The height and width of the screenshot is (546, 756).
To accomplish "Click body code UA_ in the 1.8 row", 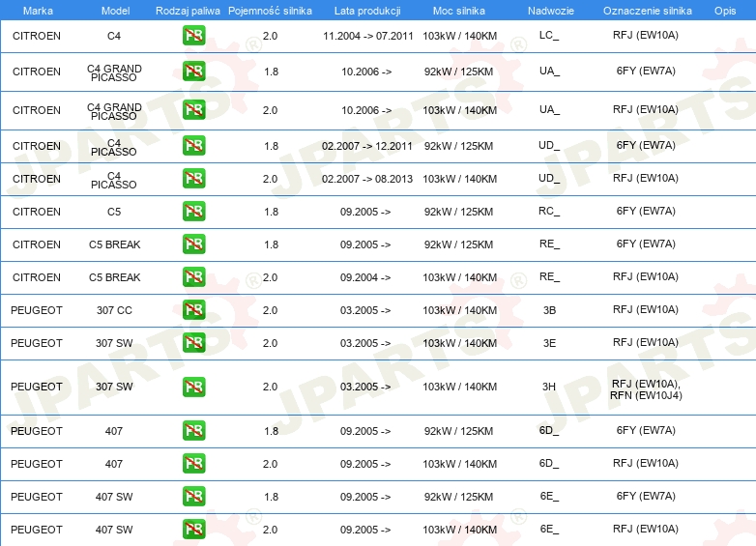I will pos(550,71).
